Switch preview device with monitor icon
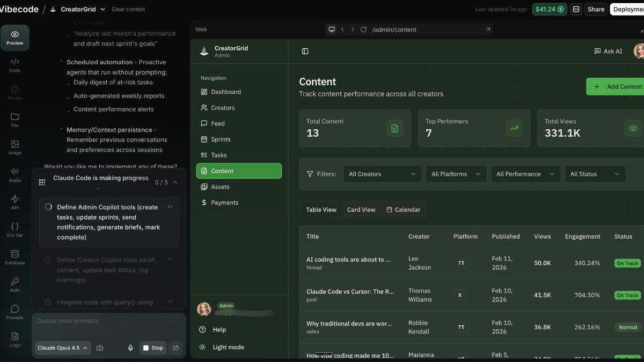 (332, 29)
